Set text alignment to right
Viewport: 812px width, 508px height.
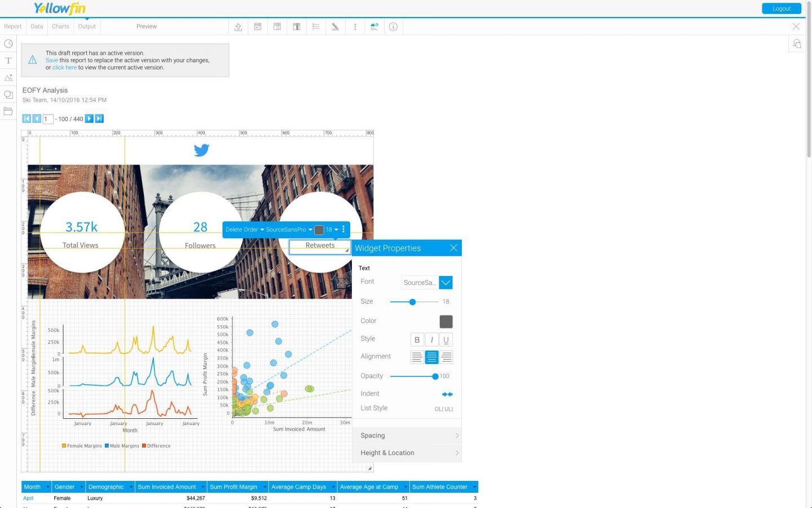(446, 357)
